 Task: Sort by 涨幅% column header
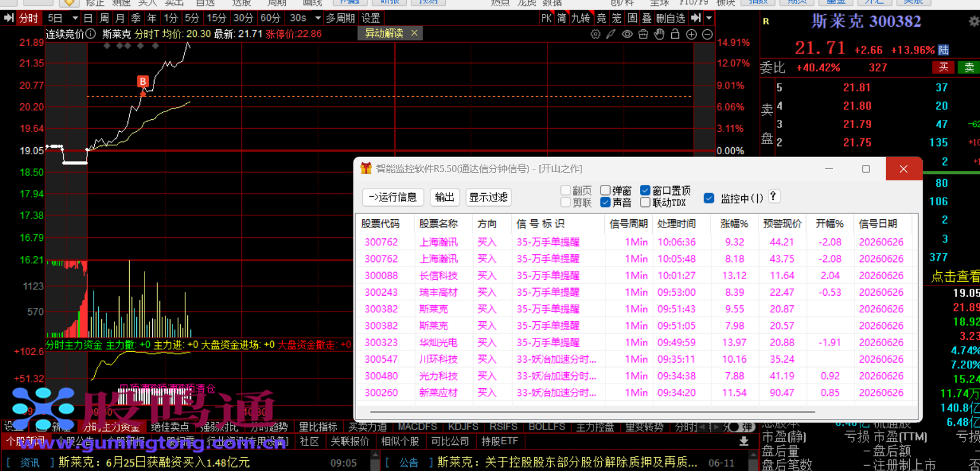coord(734,224)
